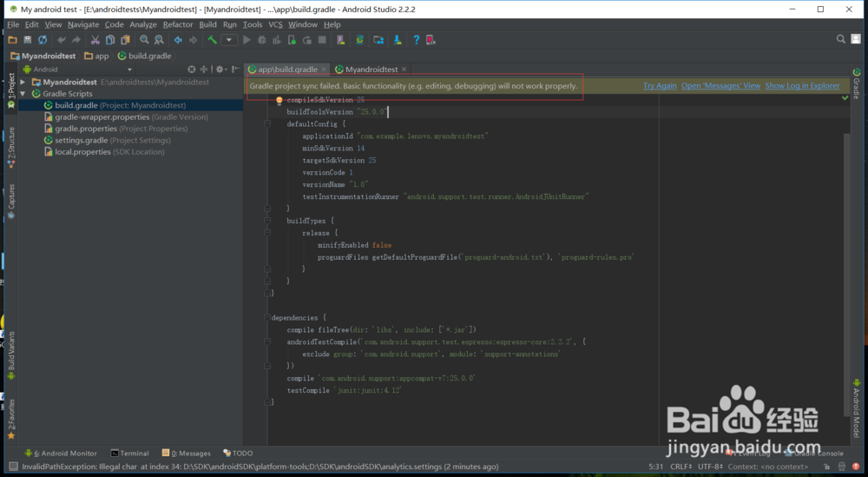
Task: Click the intention lightbulb icon in editor
Action: pyautogui.click(x=279, y=100)
